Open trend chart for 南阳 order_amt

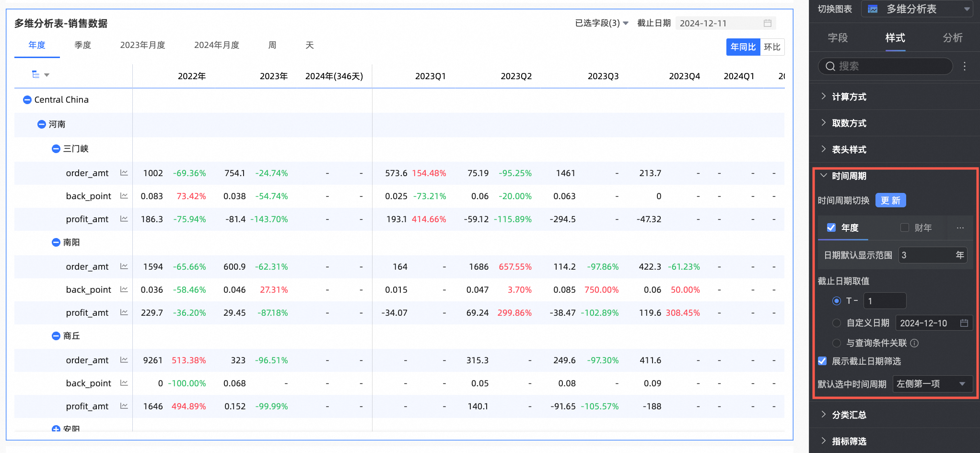[x=124, y=266]
